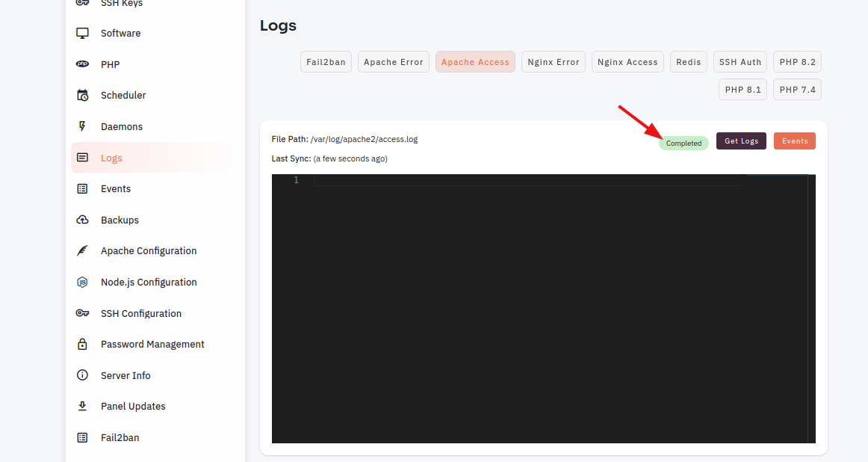Screen dimensions: 868x462
Task: Open the Backups label
Action: pyautogui.click(x=120, y=220)
